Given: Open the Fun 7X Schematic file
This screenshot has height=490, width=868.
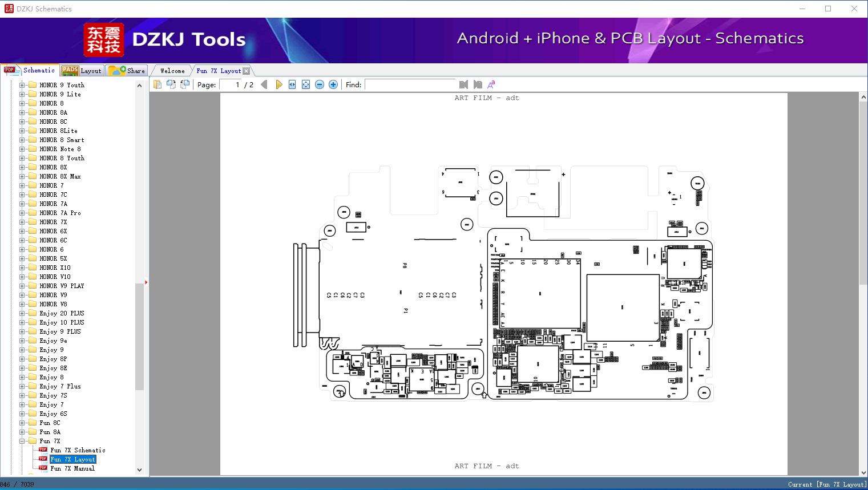Looking at the screenshot, I should [78, 450].
